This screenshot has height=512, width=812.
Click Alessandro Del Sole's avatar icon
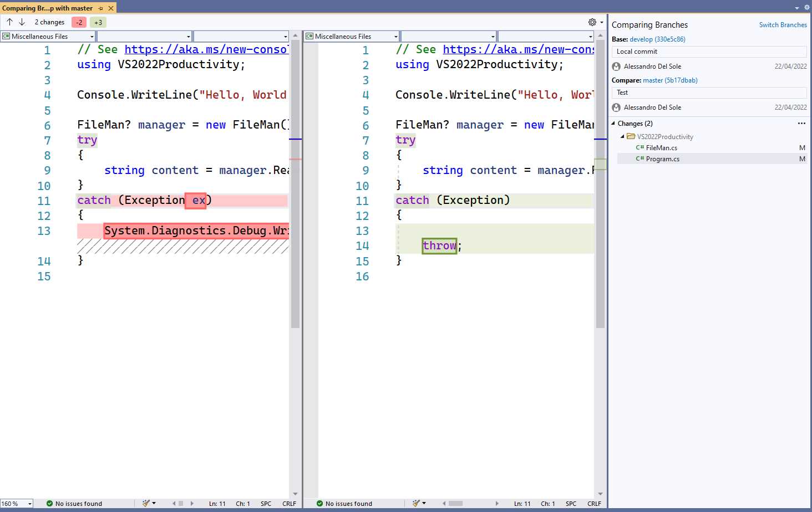616,66
